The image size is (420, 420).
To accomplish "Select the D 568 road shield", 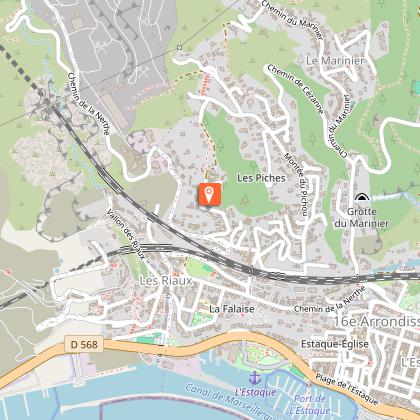I will click(x=84, y=344).
